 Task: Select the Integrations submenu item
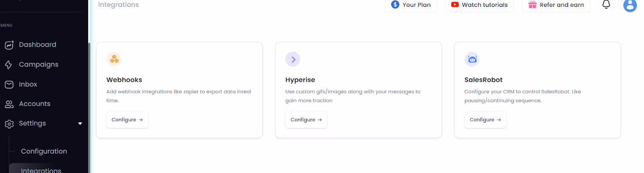(41, 170)
